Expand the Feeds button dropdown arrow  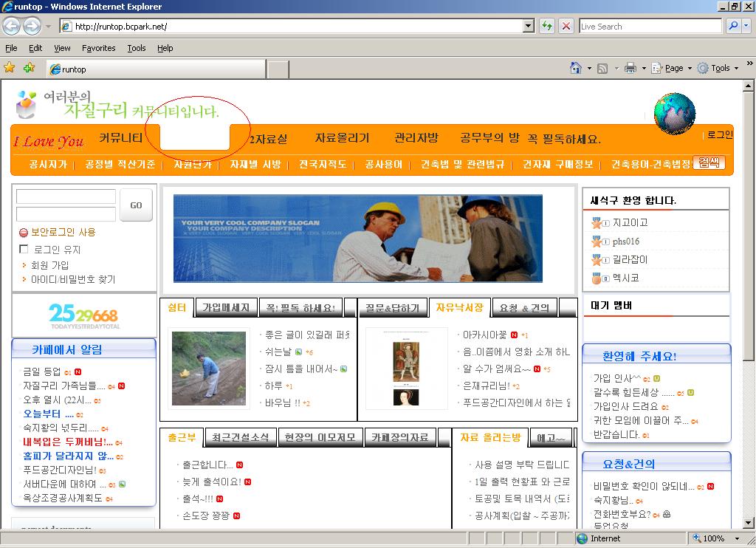[x=616, y=69]
